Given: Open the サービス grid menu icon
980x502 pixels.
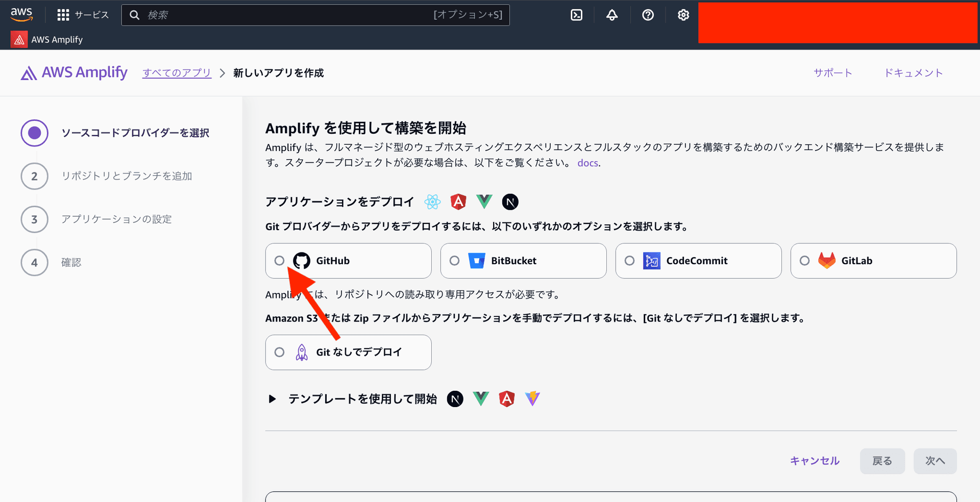Looking at the screenshot, I should (x=63, y=15).
